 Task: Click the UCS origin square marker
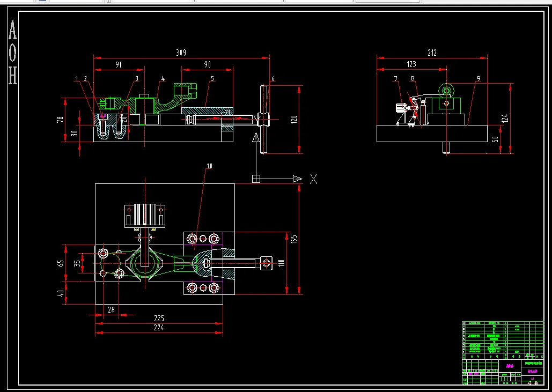(x=256, y=179)
